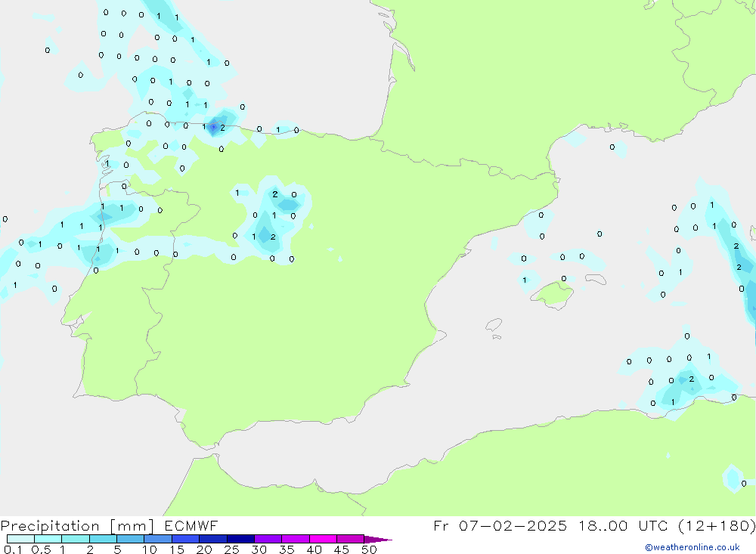Select the dark navy 25–30 legend swatch
The image size is (756, 554).
(240, 540)
